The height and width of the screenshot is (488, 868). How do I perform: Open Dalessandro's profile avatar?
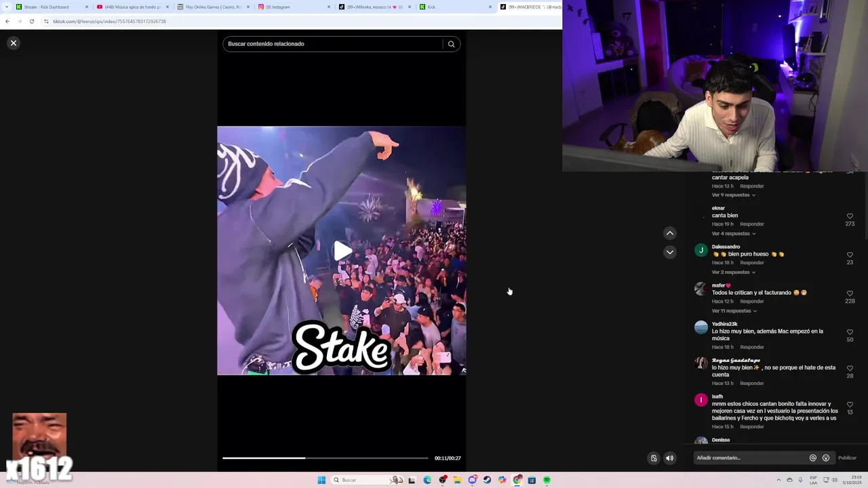click(701, 250)
